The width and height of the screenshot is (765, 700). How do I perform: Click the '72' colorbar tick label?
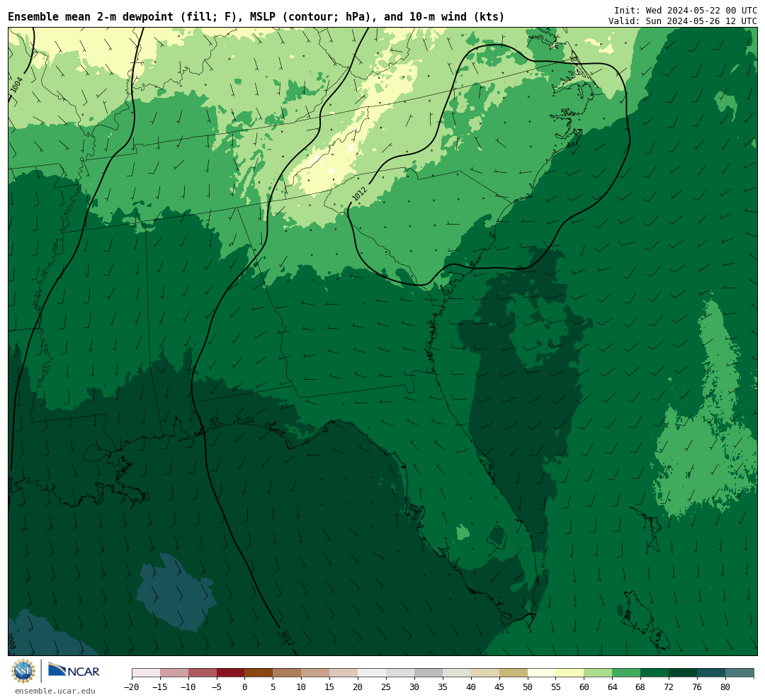(669, 687)
